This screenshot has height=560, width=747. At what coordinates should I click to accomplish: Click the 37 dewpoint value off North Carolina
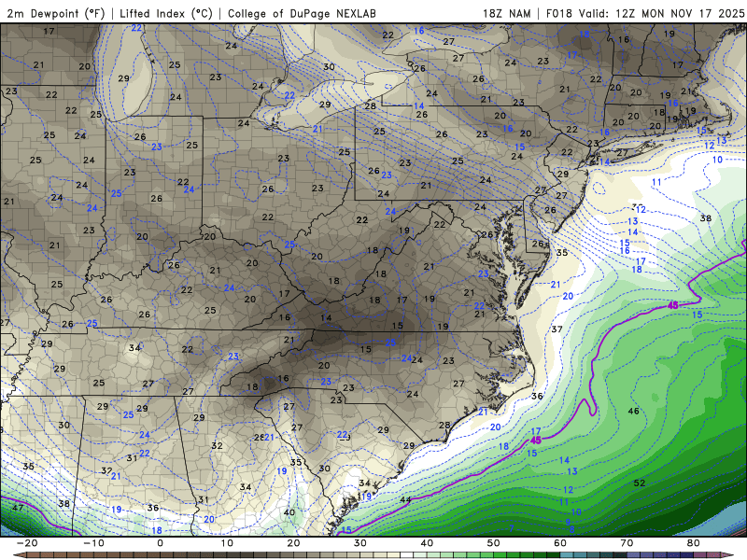557,329
